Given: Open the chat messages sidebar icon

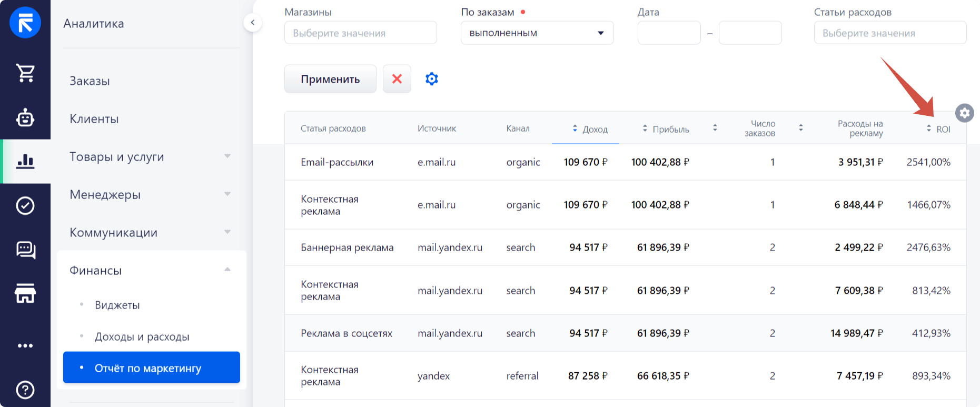Looking at the screenshot, I should coord(25,250).
